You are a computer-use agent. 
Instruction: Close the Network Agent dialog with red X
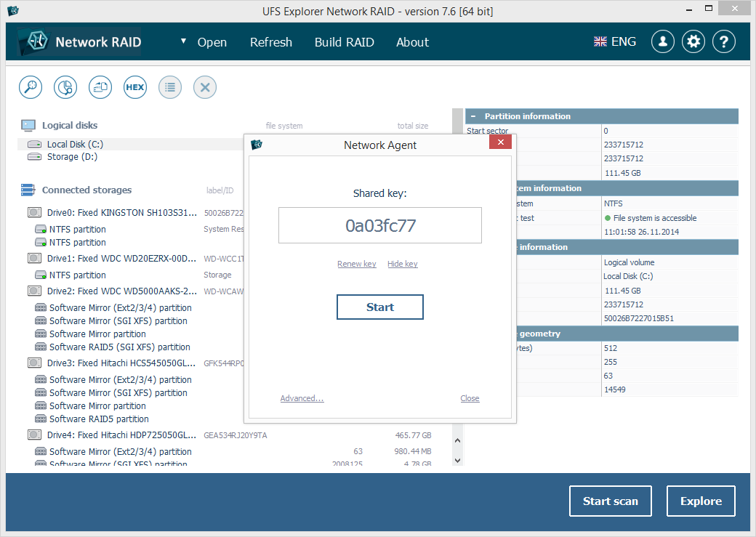coord(500,142)
